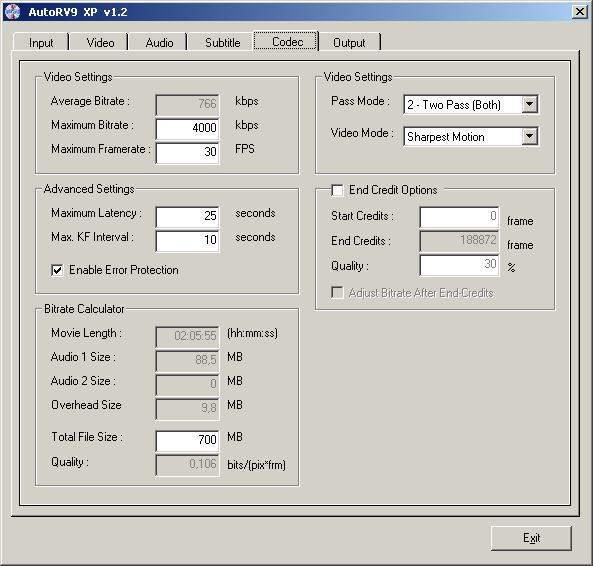The height and width of the screenshot is (566, 593).
Task: Uncheck Enable Error Protection checkbox
Action: tap(57, 270)
